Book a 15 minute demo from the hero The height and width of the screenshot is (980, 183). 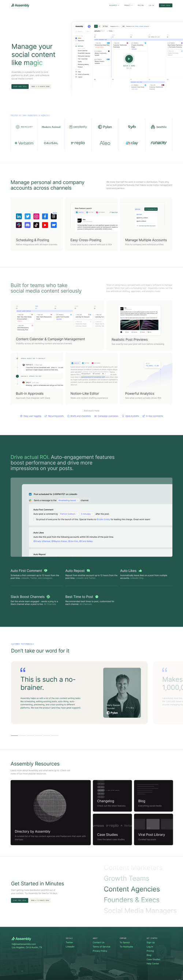tap(40, 86)
